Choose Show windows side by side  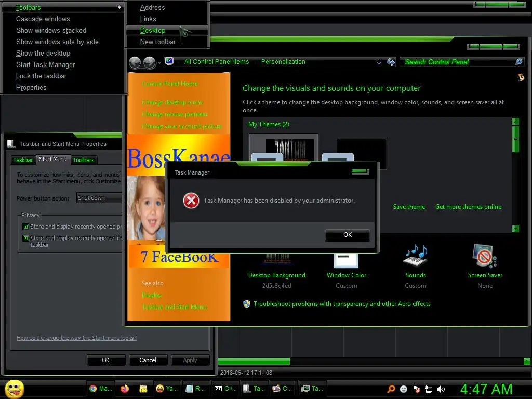63,42
